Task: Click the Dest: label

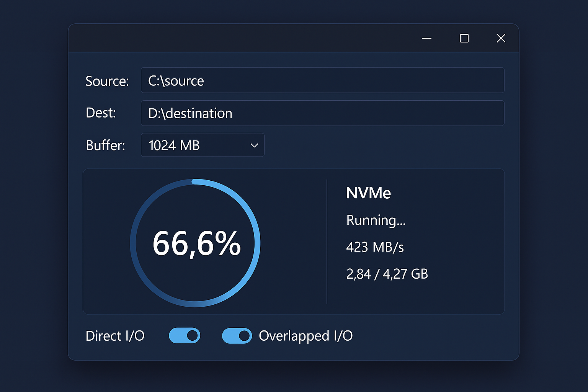Action: point(100,113)
